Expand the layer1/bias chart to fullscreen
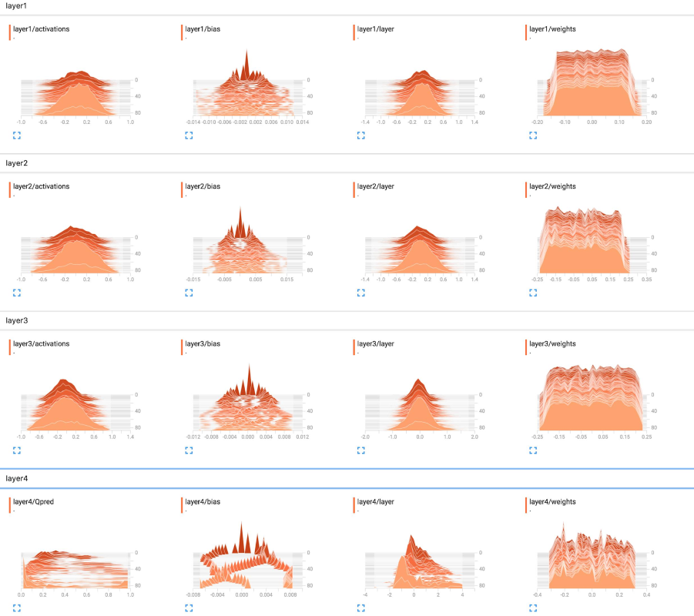This screenshot has height=616, width=694. click(189, 135)
